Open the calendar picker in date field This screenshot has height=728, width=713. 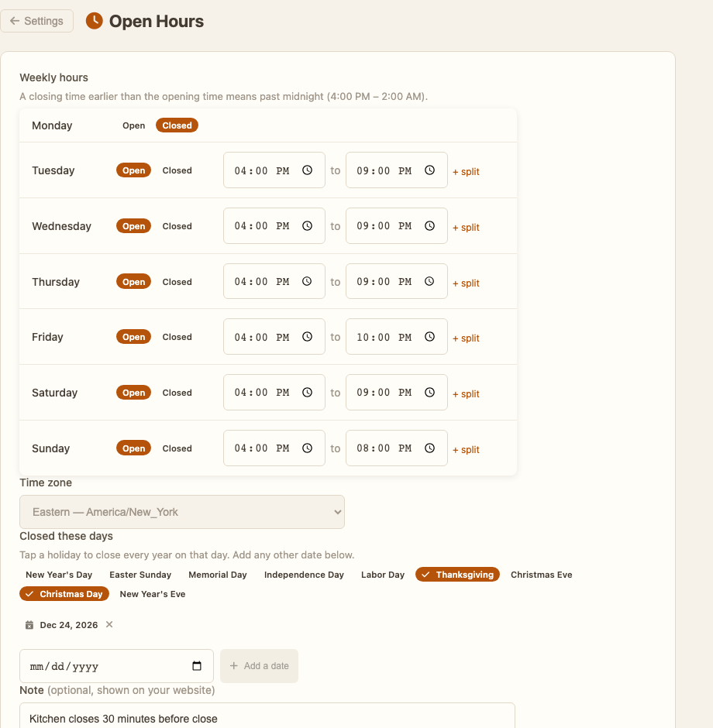point(197,666)
